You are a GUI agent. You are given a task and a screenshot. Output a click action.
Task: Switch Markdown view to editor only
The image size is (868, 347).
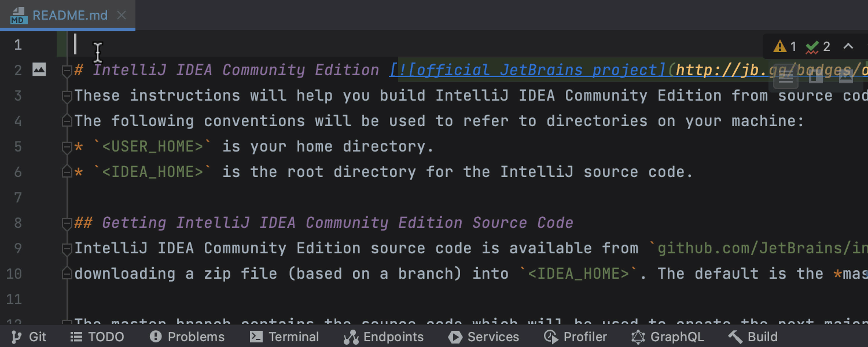coord(786,77)
